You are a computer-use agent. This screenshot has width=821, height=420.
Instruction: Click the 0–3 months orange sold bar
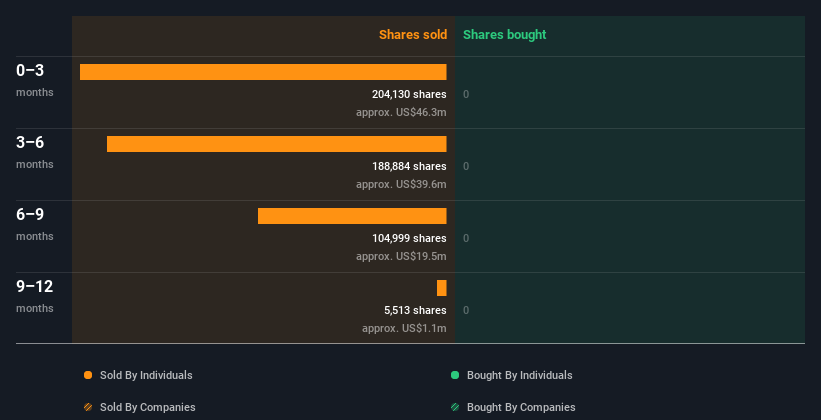pos(263,72)
